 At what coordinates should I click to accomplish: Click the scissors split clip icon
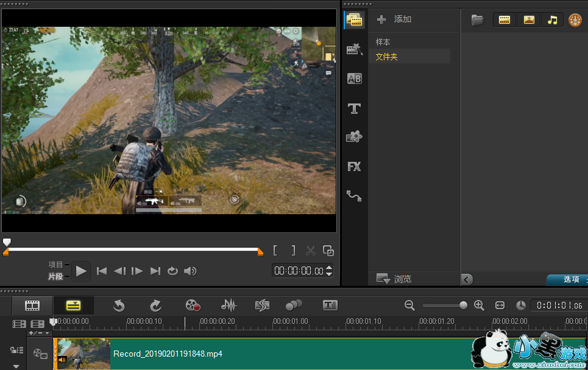[311, 250]
